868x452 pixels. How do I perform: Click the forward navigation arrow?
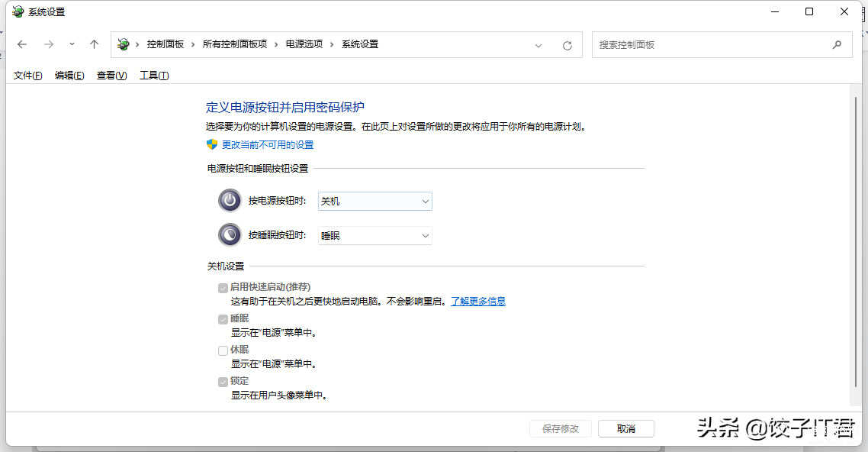click(x=49, y=44)
